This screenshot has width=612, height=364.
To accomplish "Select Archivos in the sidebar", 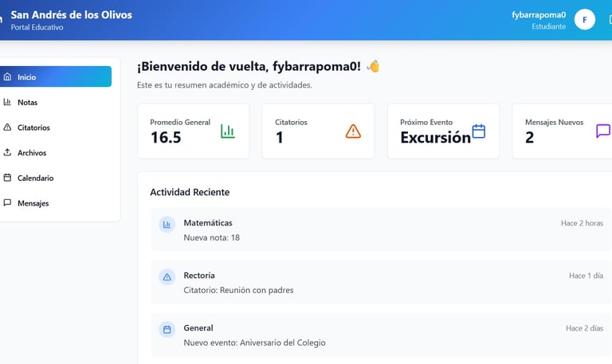I will click(x=56, y=153).
